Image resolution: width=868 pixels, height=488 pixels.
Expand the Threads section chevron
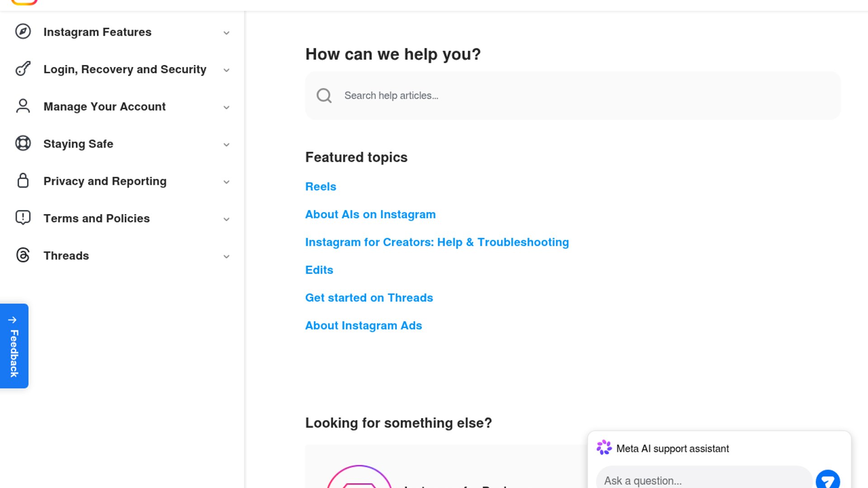click(x=226, y=257)
